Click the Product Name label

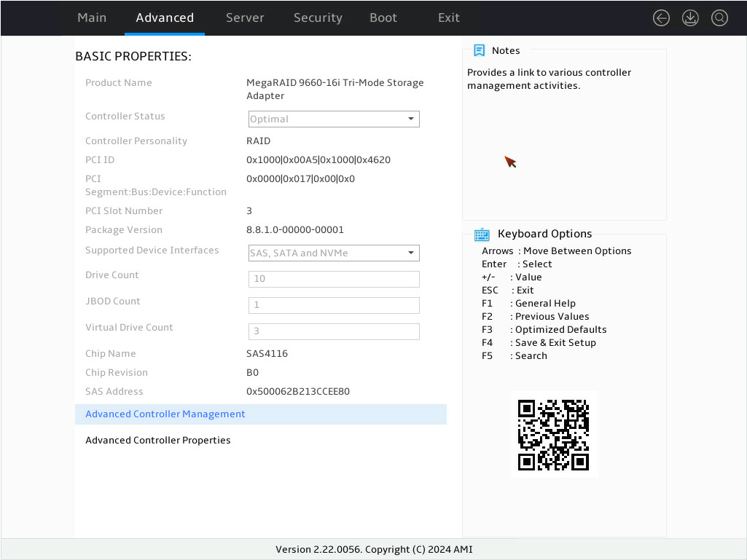[119, 83]
